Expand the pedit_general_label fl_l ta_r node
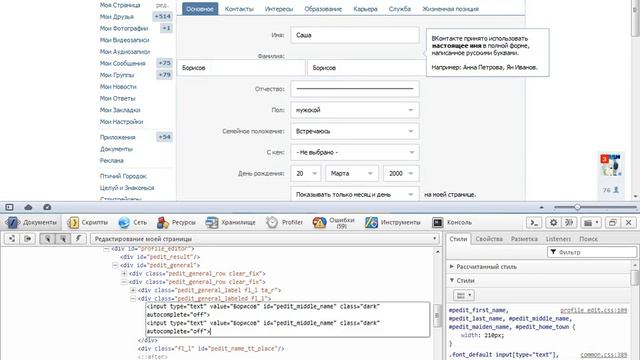640x360 pixels. pyautogui.click(x=133, y=290)
